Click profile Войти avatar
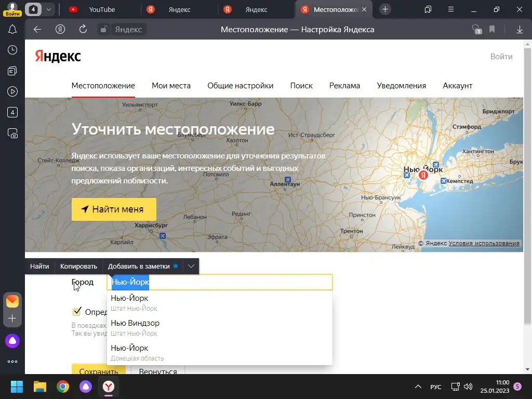Image resolution: width=532 pixels, height=399 pixels. coord(12,9)
